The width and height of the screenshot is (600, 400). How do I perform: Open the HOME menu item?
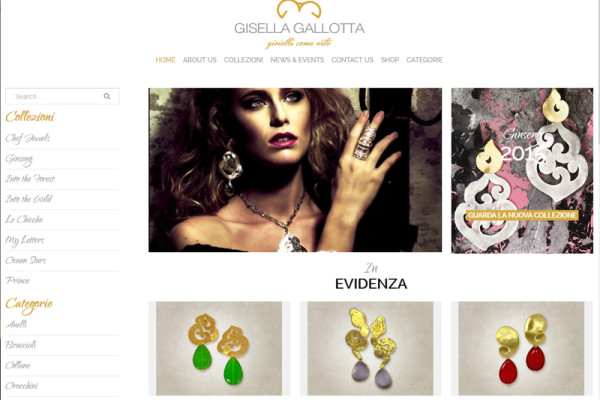point(165,60)
